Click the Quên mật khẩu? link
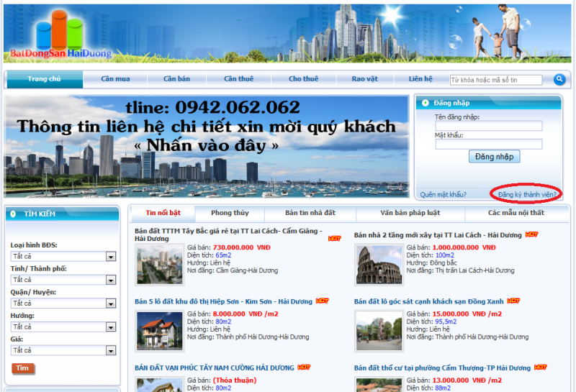This screenshot has height=392, width=576. coord(443,194)
